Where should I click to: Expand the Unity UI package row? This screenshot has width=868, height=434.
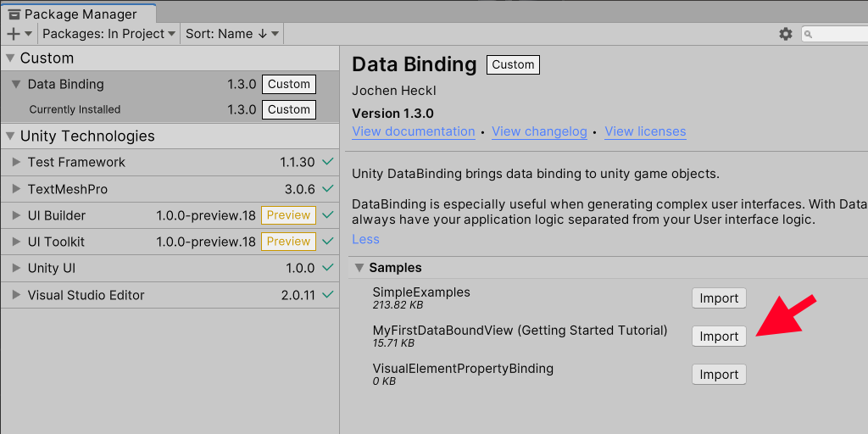tap(17, 269)
